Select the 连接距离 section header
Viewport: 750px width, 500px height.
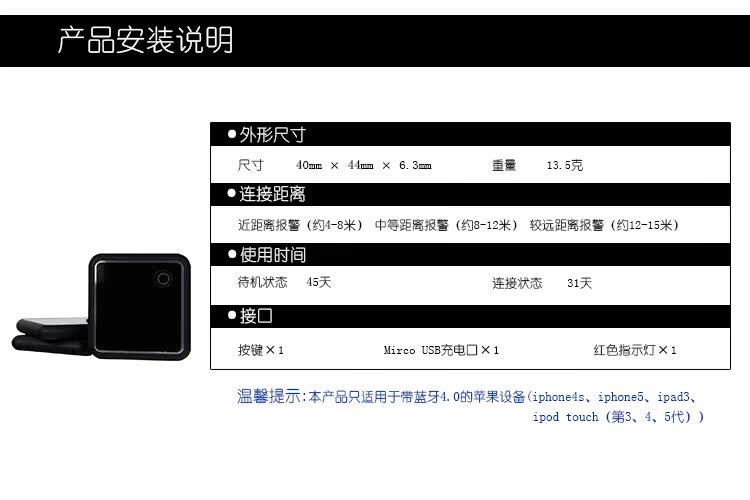pos(272,194)
